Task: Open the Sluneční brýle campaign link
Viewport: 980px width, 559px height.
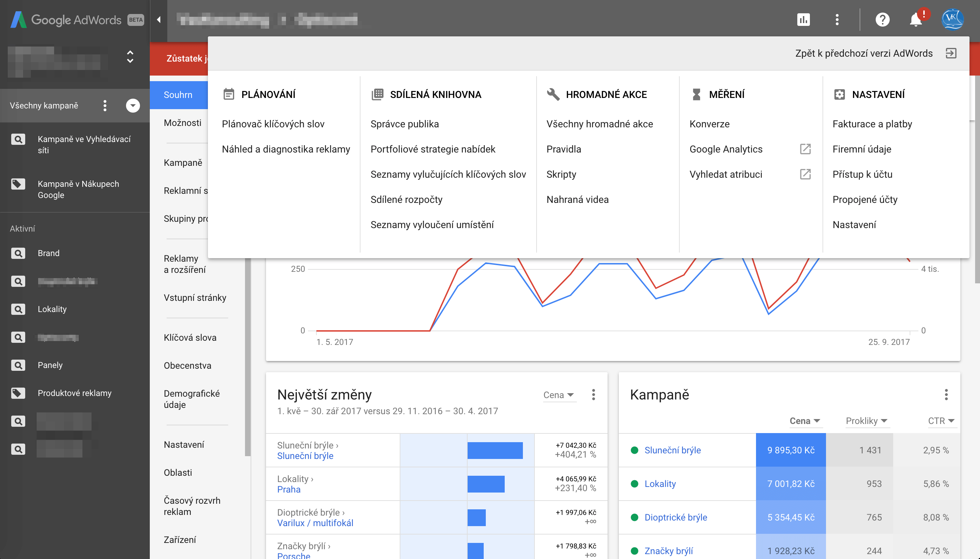Action: pyautogui.click(x=672, y=450)
